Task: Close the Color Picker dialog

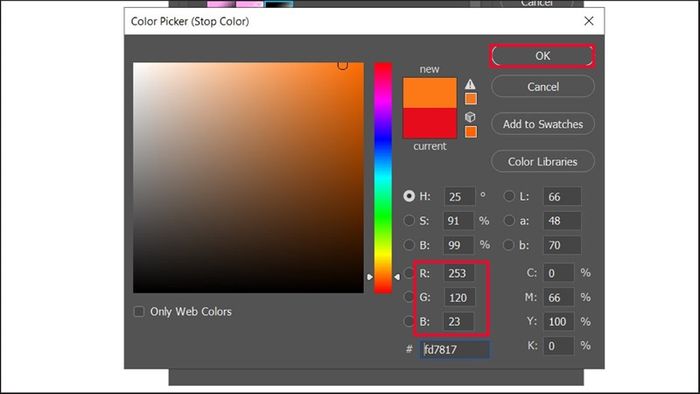Action: [589, 21]
